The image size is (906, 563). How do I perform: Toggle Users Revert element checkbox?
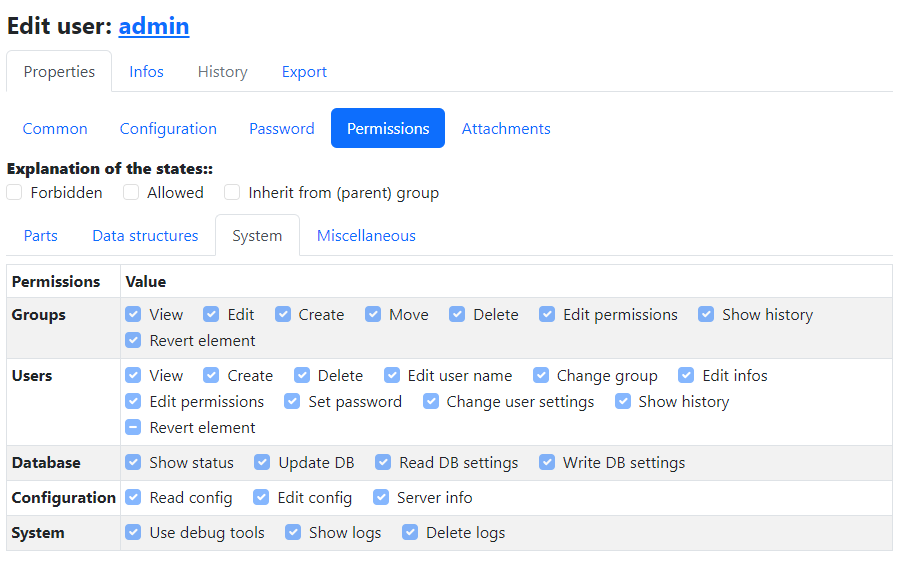click(133, 428)
